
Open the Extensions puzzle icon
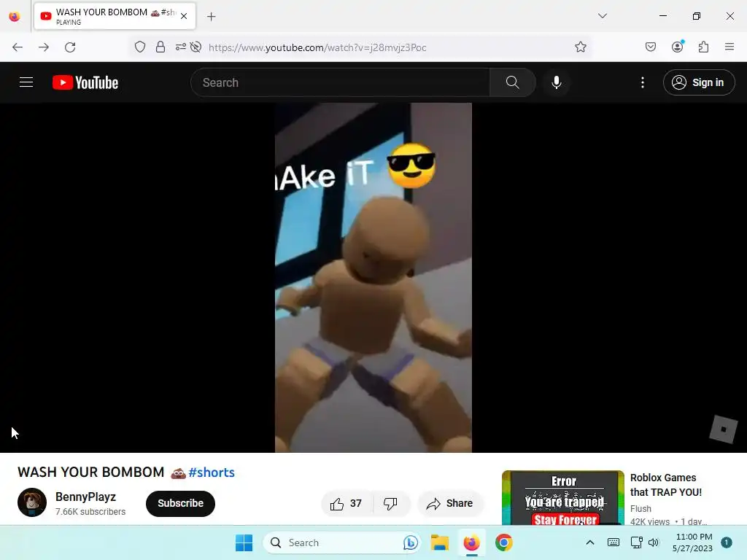click(704, 47)
